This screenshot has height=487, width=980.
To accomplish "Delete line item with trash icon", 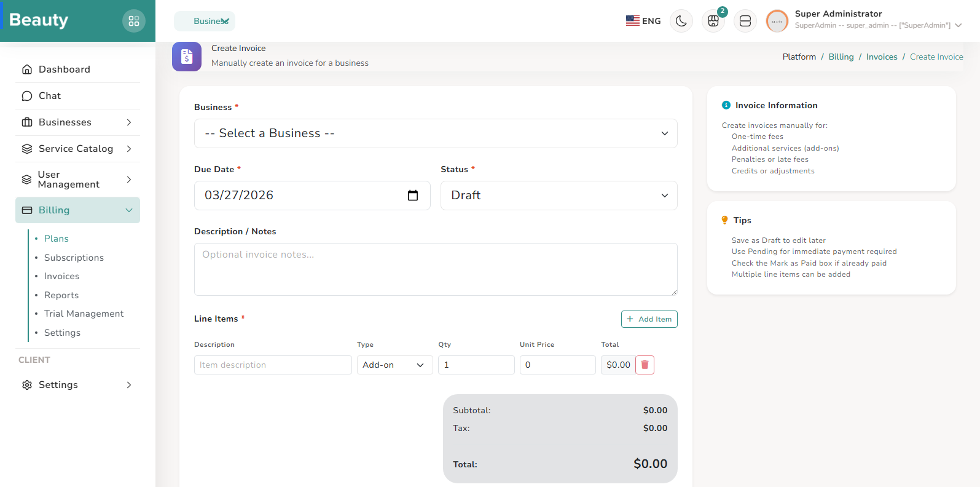I will point(645,365).
